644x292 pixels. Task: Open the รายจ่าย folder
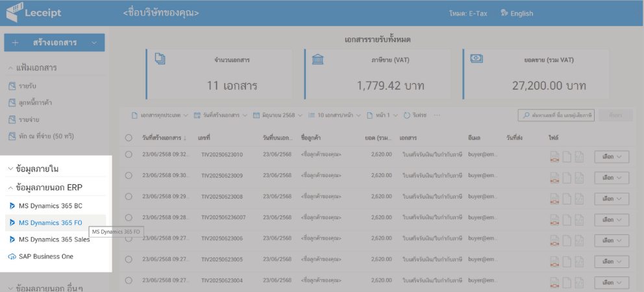(x=25, y=119)
